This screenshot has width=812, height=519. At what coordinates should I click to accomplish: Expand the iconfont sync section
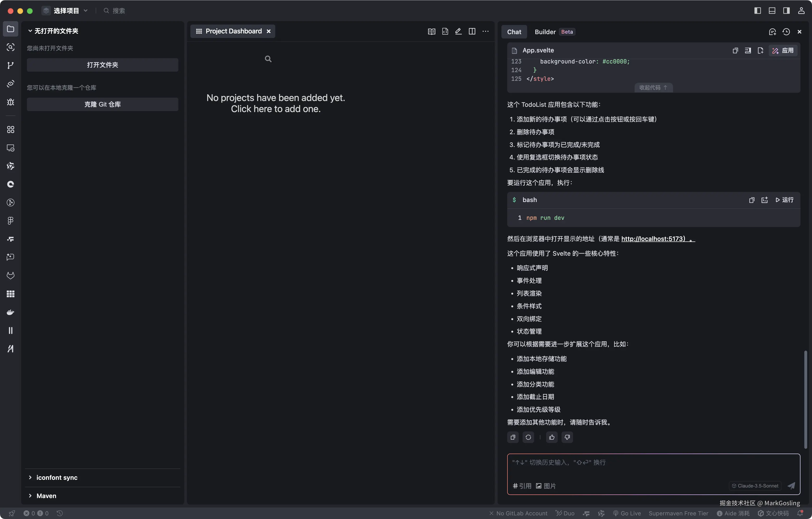(57, 477)
